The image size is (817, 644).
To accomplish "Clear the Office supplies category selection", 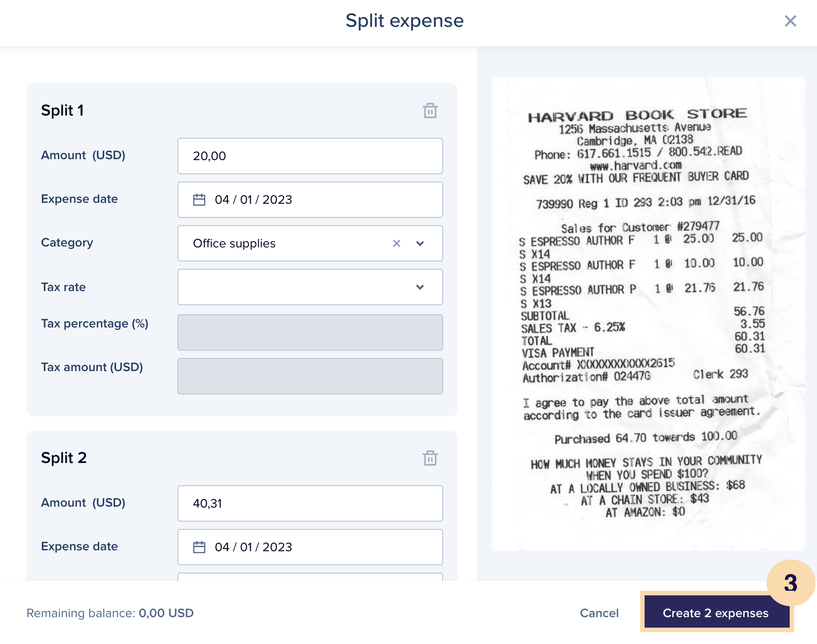I will (397, 243).
